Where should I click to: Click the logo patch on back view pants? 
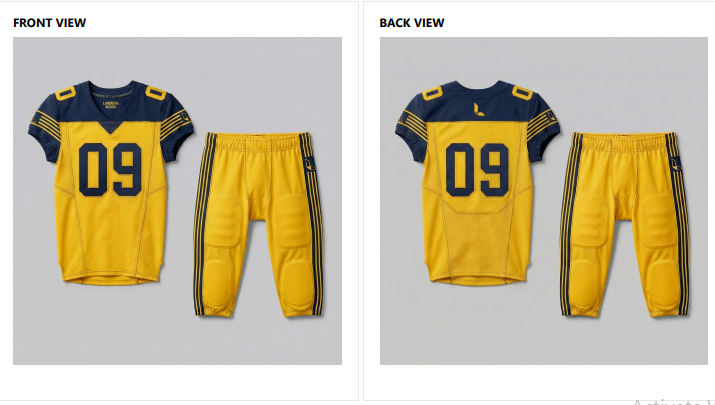676,164
